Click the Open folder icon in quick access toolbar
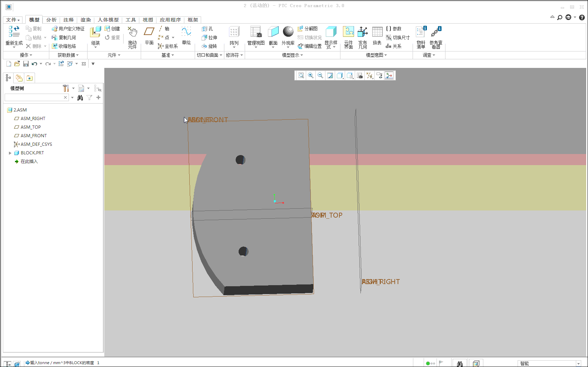Image resolution: width=588 pixels, height=367 pixels. coord(17,64)
